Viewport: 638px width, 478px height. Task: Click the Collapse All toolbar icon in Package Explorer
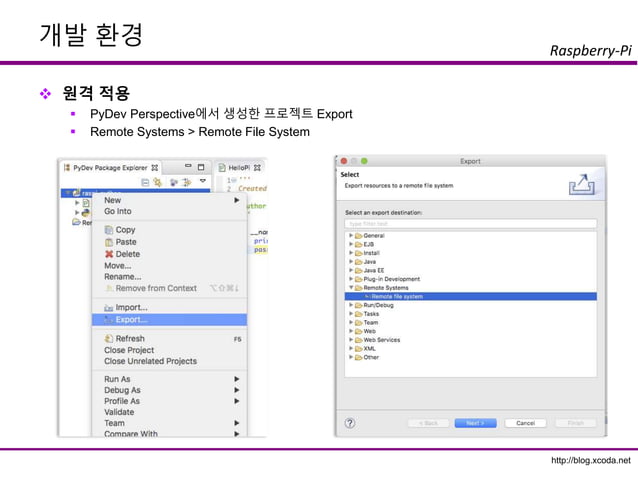pos(145,182)
